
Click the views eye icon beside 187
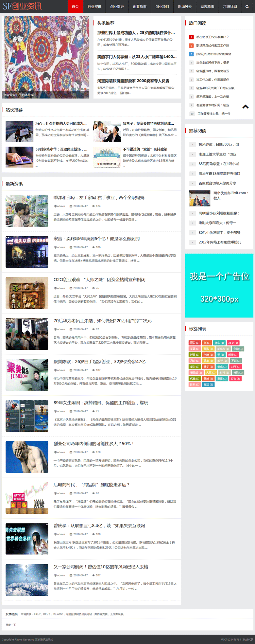pos(93,370)
